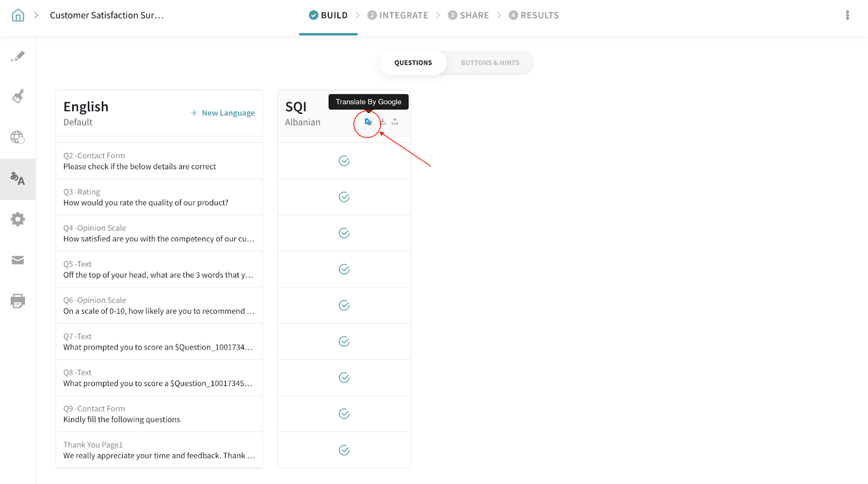This screenshot has width=868, height=484.
Task: Click the checkmark for Q2 Contact Form translation
Action: click(344, 161)
